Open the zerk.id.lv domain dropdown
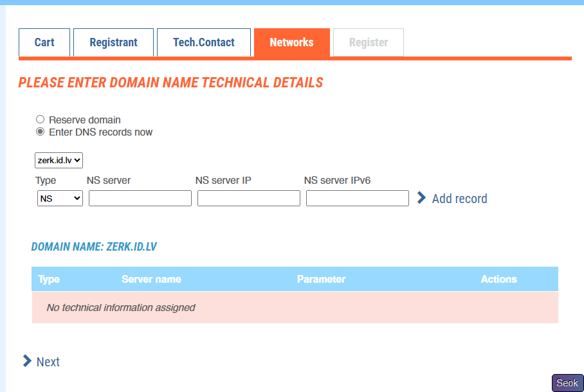This screenshot has width=584, height=392. [x=59, y=160]
